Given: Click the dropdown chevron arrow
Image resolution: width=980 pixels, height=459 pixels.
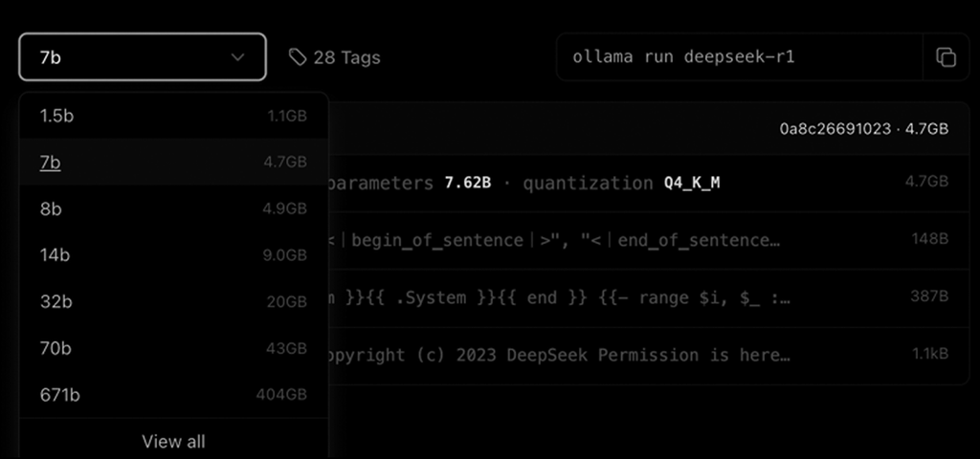Looking at the screenshot, I should [x=238, y=57].
